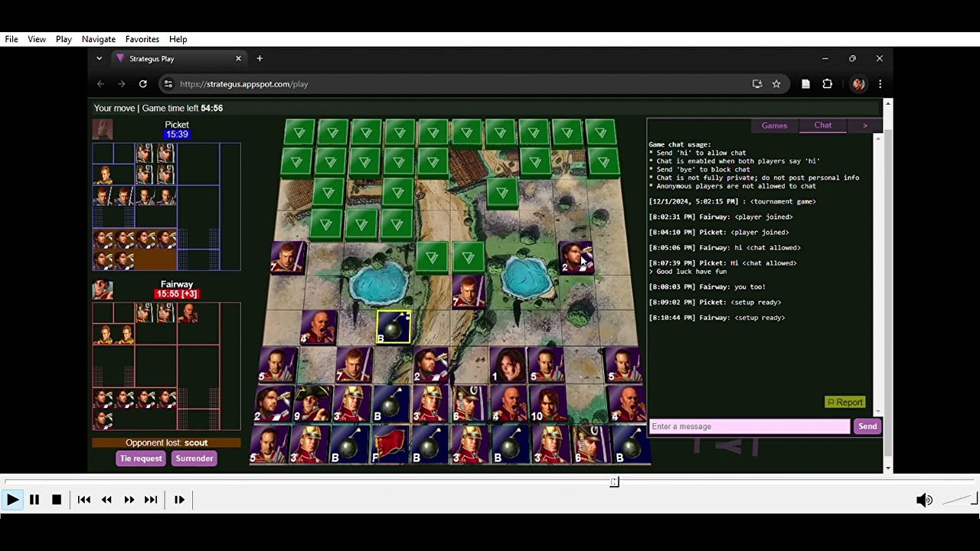980x551 pixels.
Task: Click the 'Fairway: you too!' chat message
Action: 707,286
